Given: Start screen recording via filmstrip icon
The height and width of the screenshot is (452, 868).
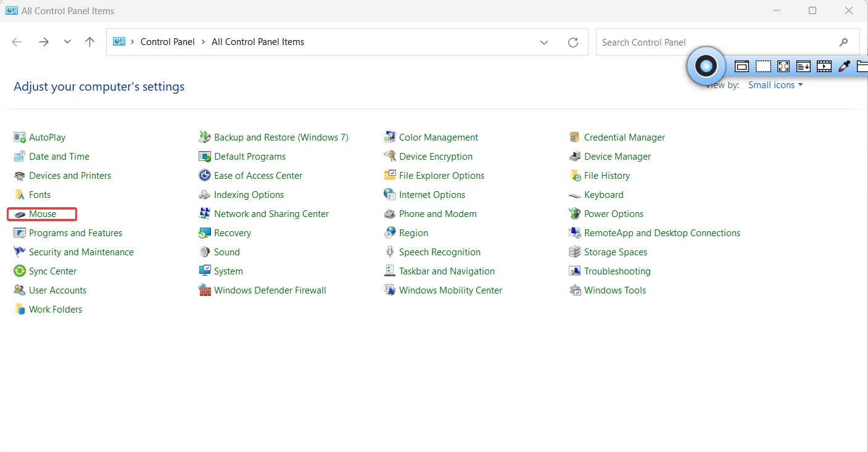Looking at the screenshot, I should pyautogui.click(x=824, y=65).
